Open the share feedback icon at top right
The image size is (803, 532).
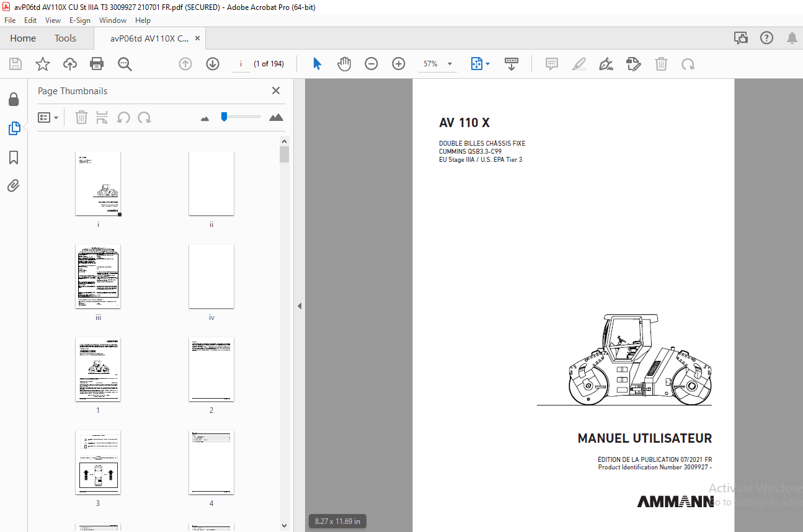(741, 38)
